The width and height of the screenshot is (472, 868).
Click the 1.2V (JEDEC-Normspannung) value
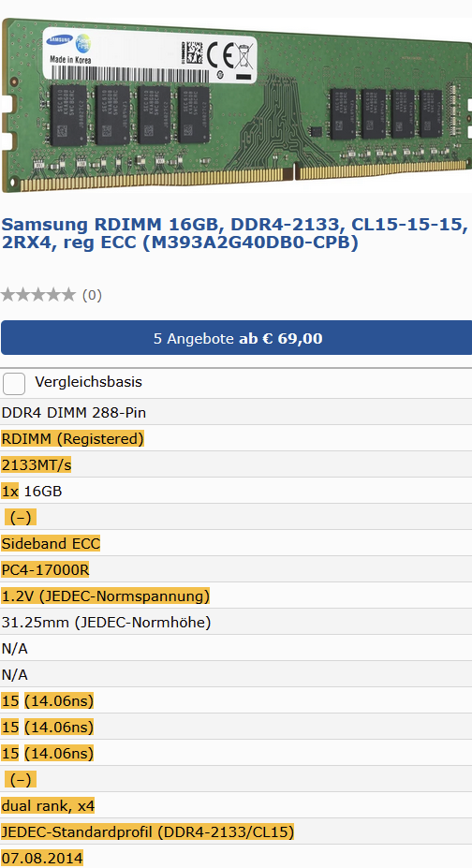point(106,596)
